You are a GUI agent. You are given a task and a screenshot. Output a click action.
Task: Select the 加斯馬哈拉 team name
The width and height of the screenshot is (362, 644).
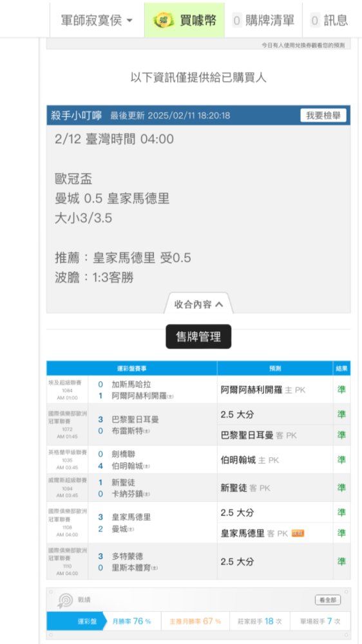[131, 384]
